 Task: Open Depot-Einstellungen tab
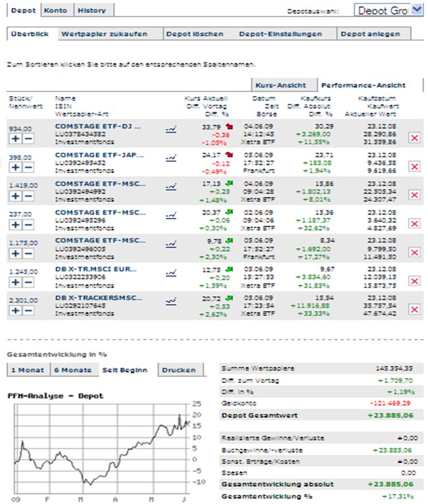pos(281,34)
